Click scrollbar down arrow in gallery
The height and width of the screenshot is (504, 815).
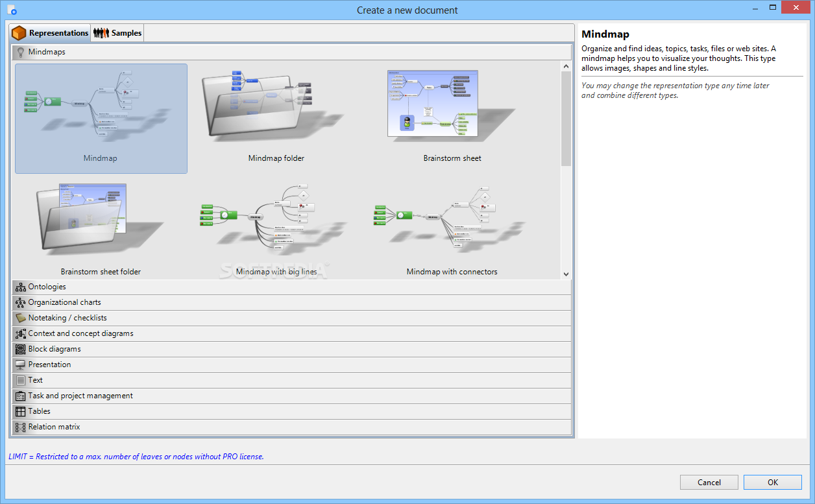(566, 274)
